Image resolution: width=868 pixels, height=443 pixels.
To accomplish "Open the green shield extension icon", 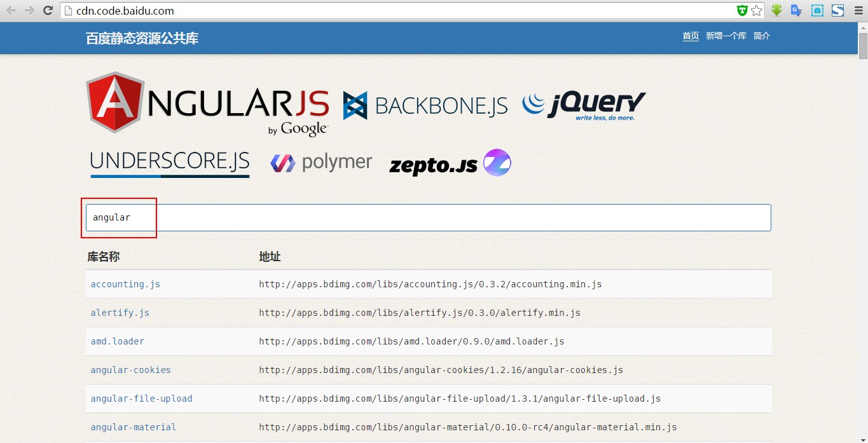I will (x=741, y=10).
